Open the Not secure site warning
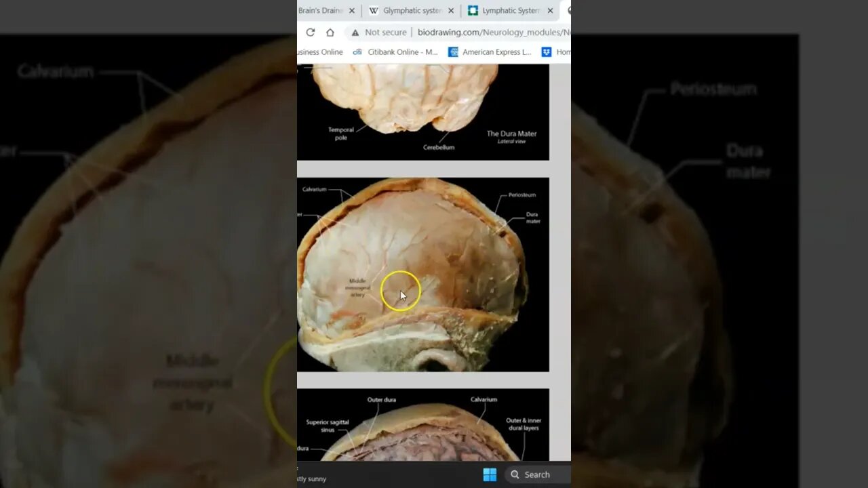 (378, 32)
